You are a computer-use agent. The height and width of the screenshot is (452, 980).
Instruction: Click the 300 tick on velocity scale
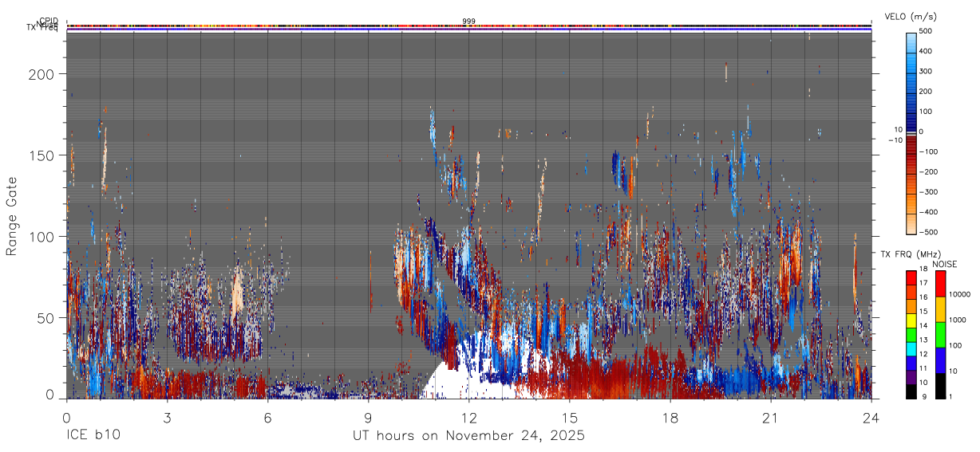point(927,72)
